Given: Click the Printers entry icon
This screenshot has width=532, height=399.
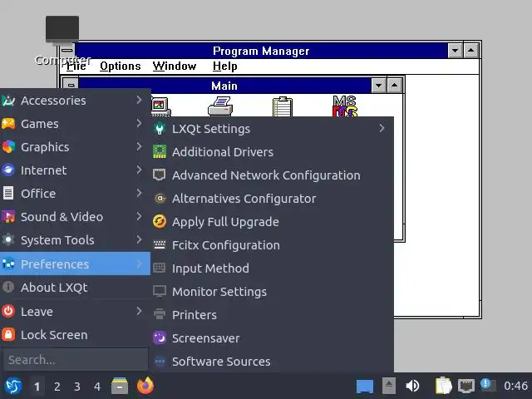Looking at the screenshot, I should [x=160, y=314].
